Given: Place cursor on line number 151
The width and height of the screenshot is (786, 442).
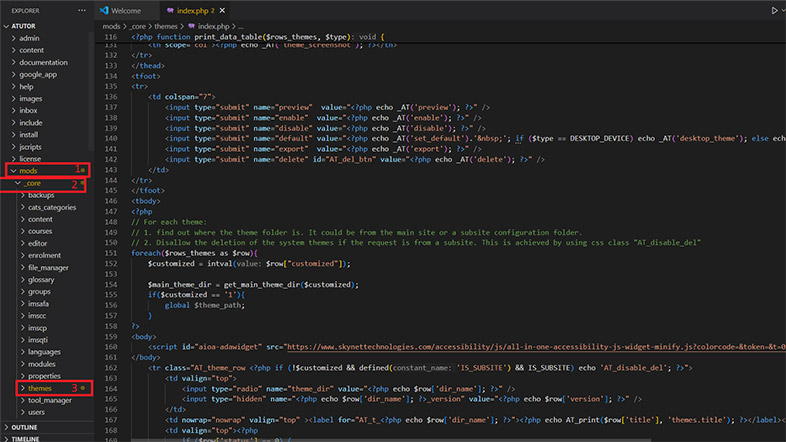Looking at the screenshot, I should [111, 253].
